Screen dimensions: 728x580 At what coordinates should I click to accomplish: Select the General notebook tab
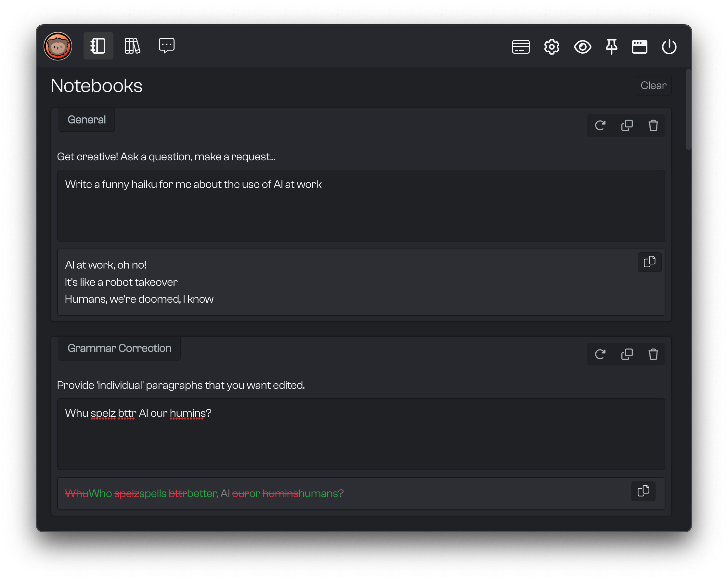[x=86, y=120]
